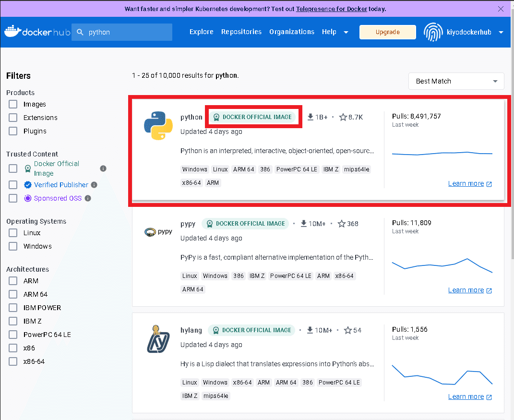Select the python star rating icon
514x420 pixels.
click(x=343, y=117)
